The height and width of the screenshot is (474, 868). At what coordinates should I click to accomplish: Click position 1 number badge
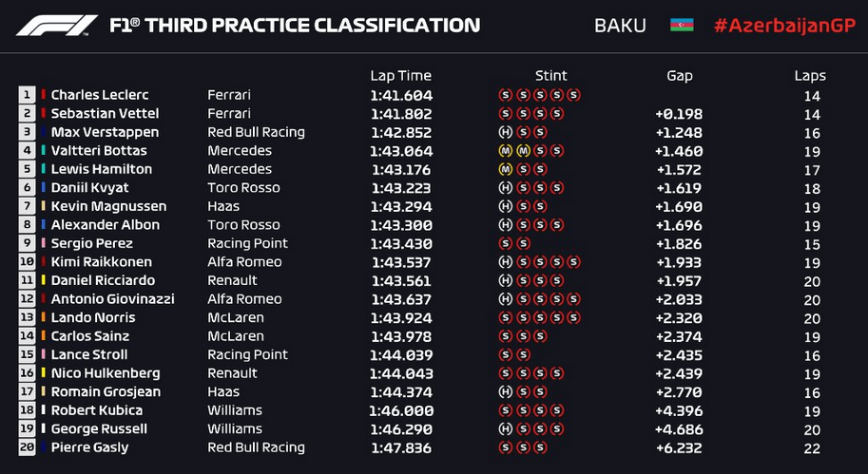coord(27,95)
